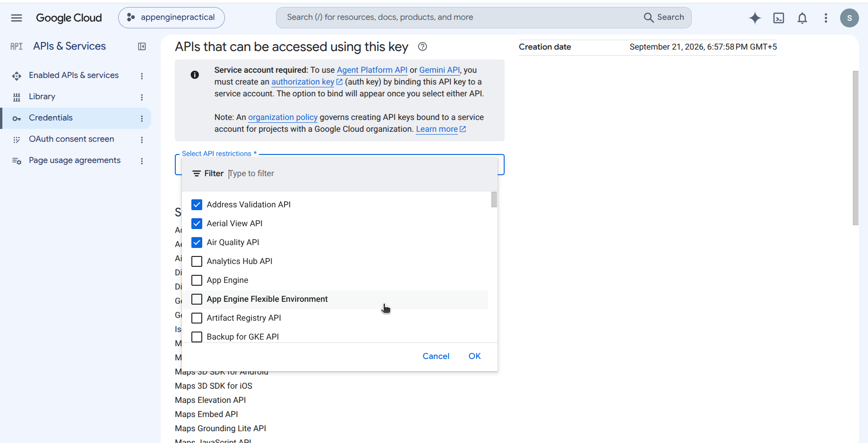
Task: Uncheck Aerial View API checkbox
Action: (x=197, y=223)
